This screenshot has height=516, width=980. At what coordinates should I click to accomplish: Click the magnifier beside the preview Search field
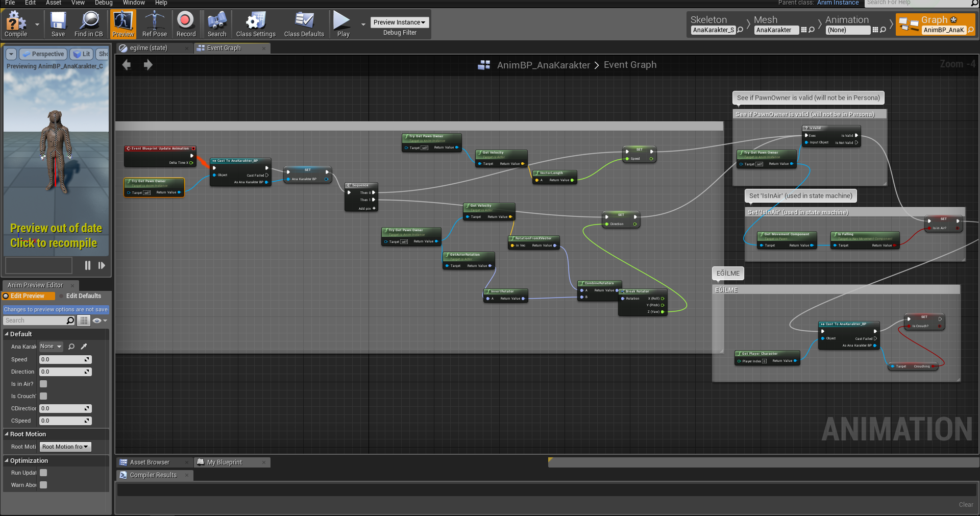(70, 321)
